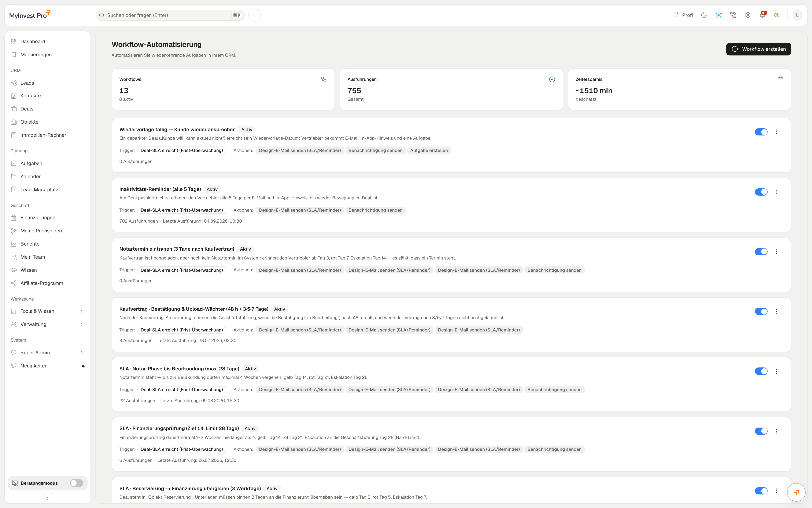Click Aufgabe erstellen action tag
Image resolution: width=812 pixels, height=508 pixels.
pos(429,150)
